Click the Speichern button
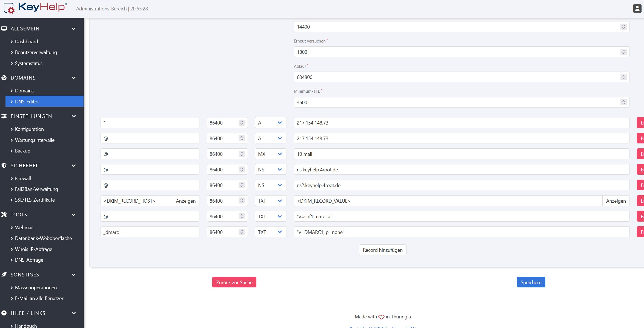The height and width of the screenshot is (328, 644). coord(531,282)
